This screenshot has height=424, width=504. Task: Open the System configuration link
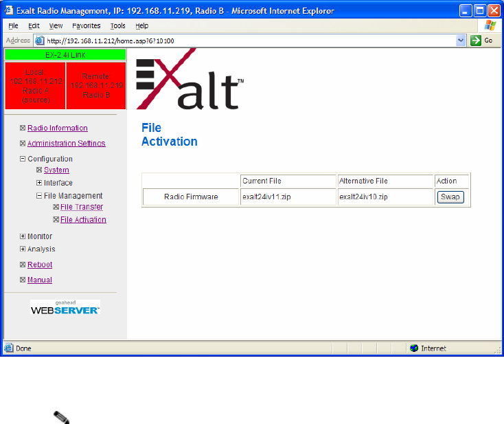point(56,170)
